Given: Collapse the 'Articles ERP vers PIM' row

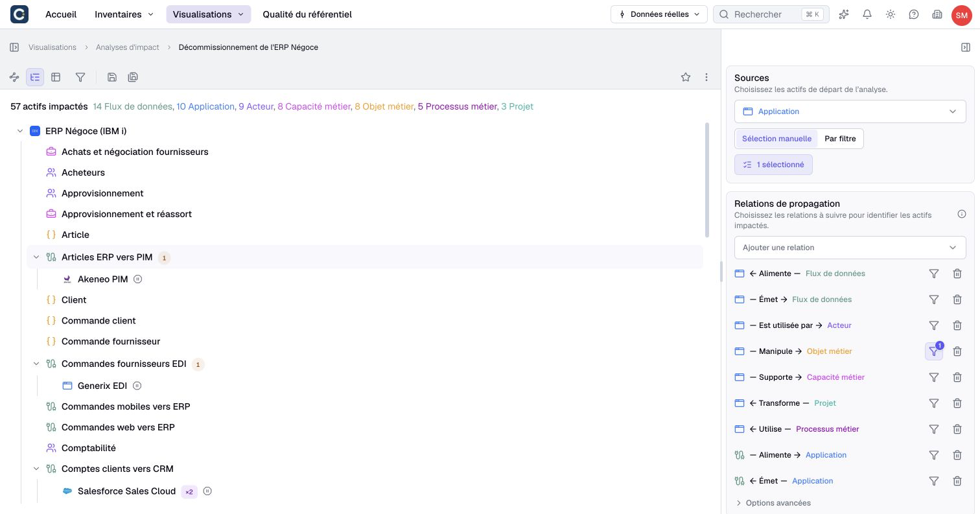Looking at the screenshot, I should pyautogui.click(x=36, y=257).
